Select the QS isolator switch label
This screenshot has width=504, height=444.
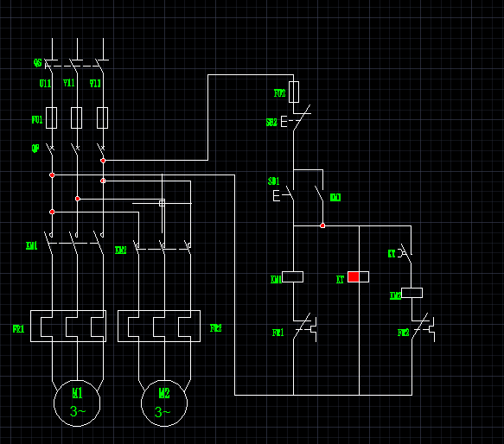point(38,63)
